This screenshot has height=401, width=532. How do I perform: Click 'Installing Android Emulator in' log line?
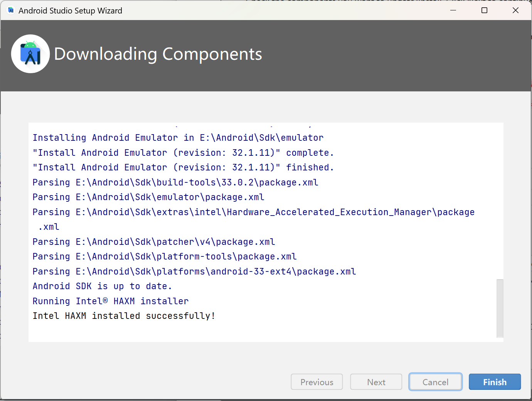pyautogui.click(x=178, y=138)
